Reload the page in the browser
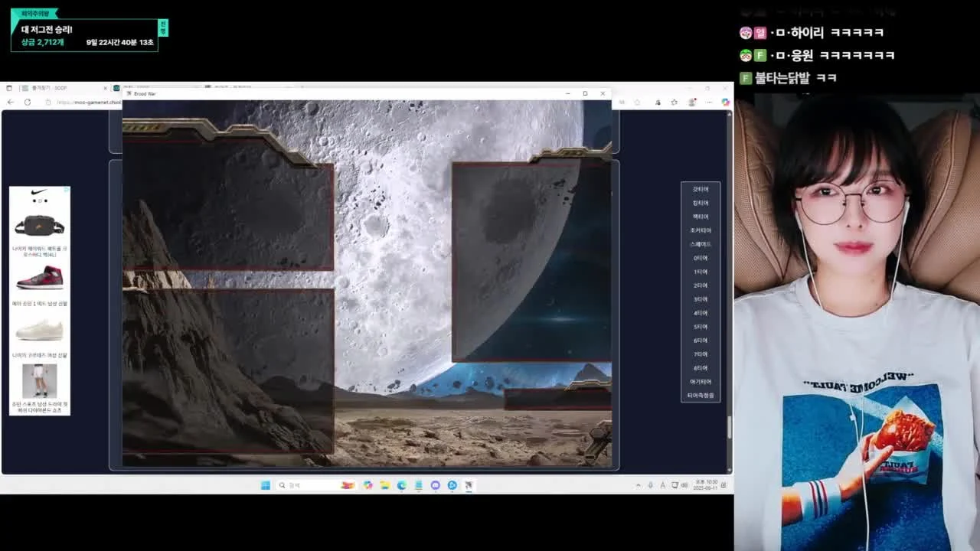Viewport: 980px width, 551px height. point(28,102)
